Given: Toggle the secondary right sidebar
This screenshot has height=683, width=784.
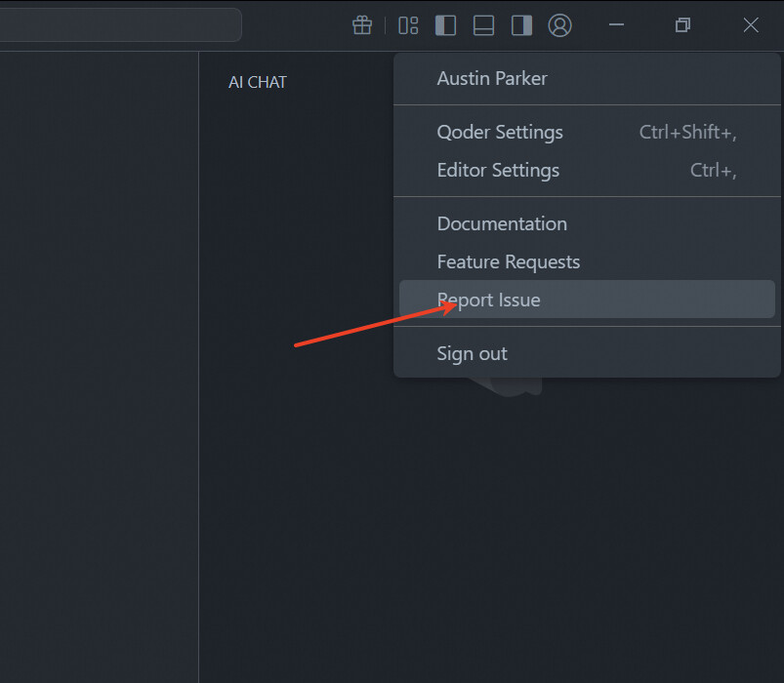Looking at the screenshot, I should pyautogui.click(x=521, y=25).
